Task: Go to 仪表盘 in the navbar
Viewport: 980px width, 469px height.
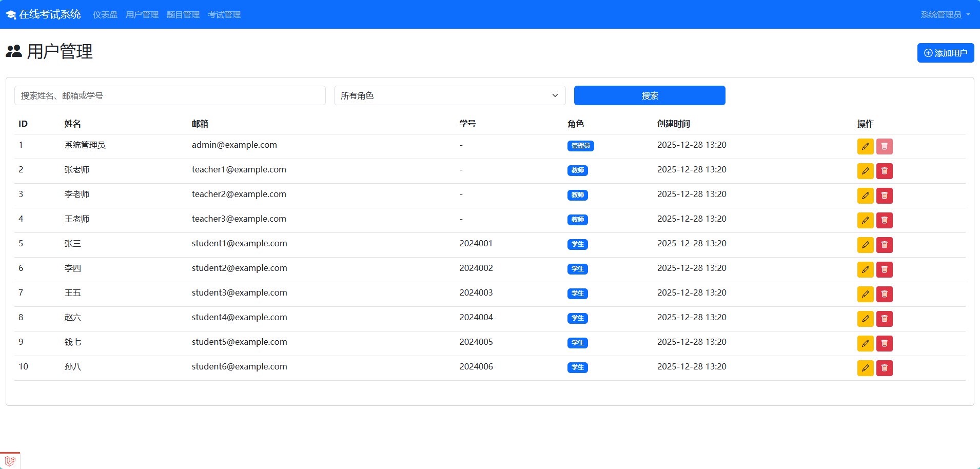Action: pos(105,14)
